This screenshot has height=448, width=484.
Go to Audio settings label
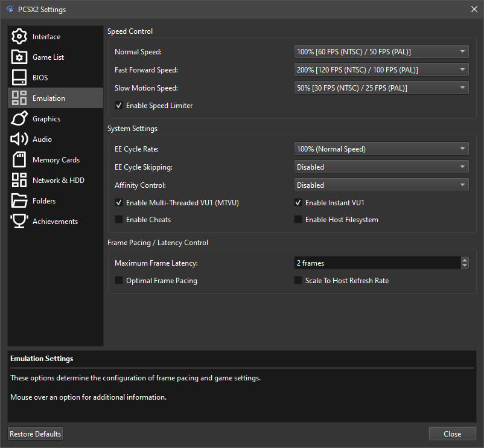click(42, 139)
